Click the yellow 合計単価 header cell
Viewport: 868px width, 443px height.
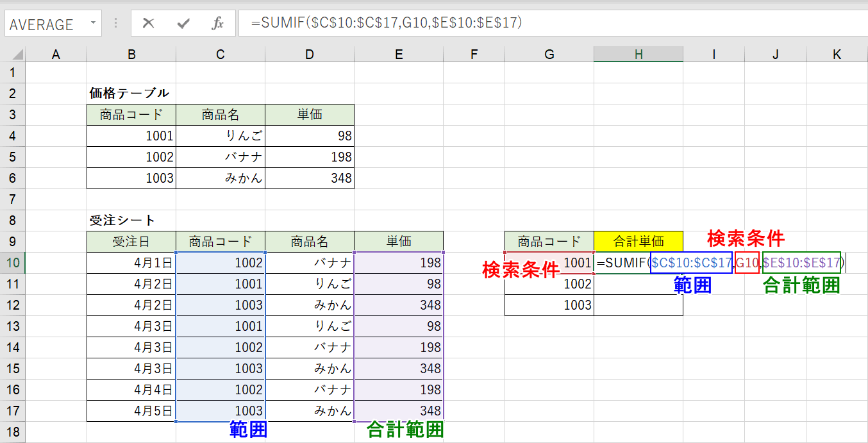638,242
